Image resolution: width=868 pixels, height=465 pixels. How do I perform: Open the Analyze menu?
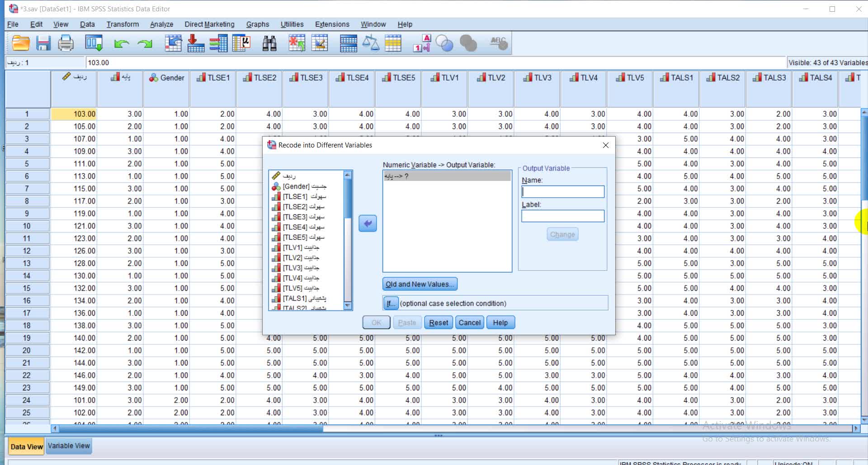click(x=161, y=24)
